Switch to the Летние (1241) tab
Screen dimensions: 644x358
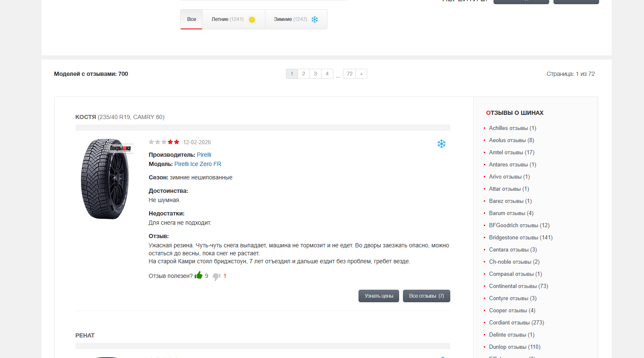pyautogui.click(x=234, y=19)
